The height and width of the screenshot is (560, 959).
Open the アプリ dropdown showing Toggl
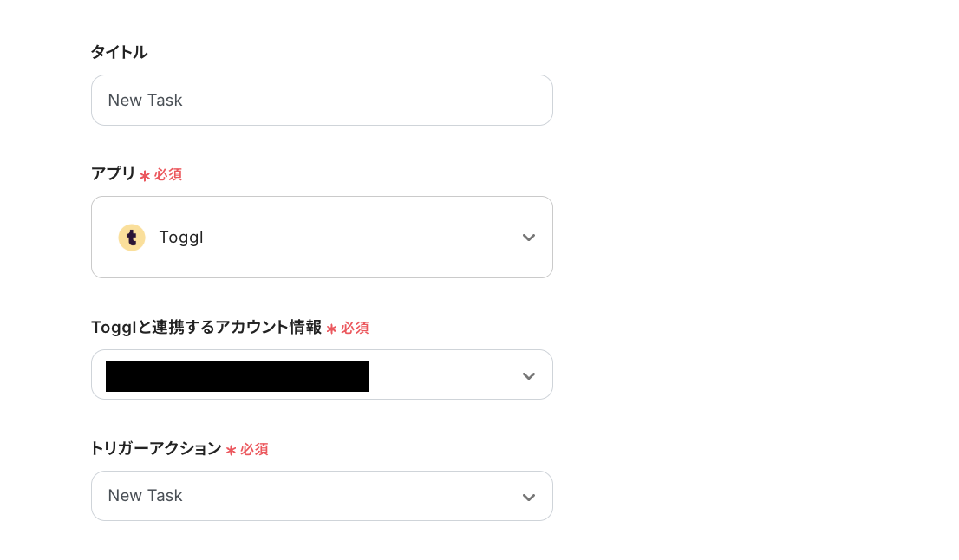(x=322, y=237)
